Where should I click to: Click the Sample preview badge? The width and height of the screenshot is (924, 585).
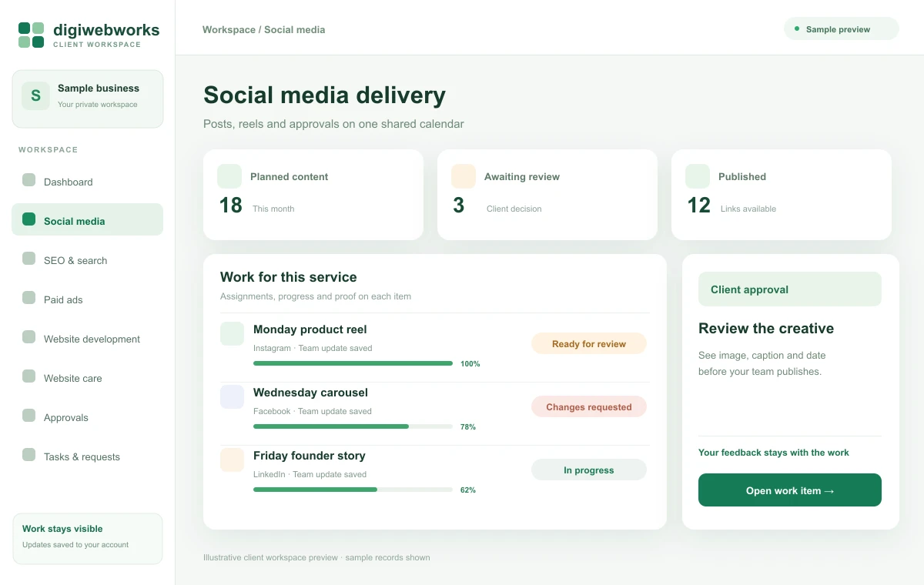841,29
